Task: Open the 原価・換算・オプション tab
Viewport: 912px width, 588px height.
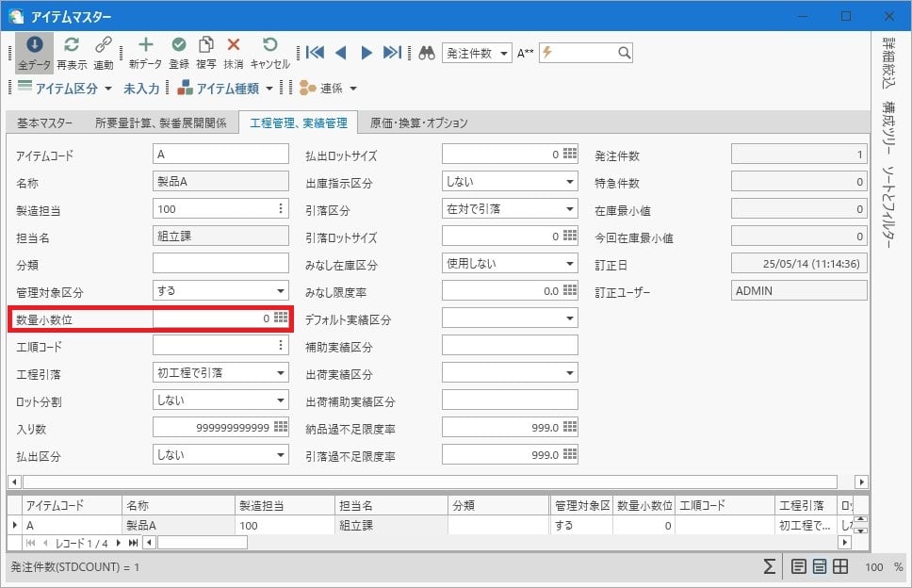Action: pyautogui.click(x=418, y=122)
